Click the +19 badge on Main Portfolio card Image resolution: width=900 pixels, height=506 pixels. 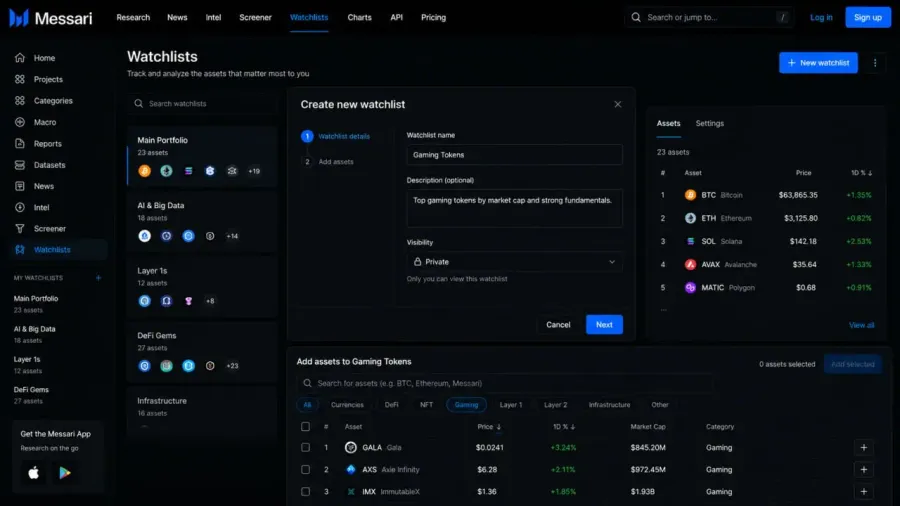coord(254,171)
